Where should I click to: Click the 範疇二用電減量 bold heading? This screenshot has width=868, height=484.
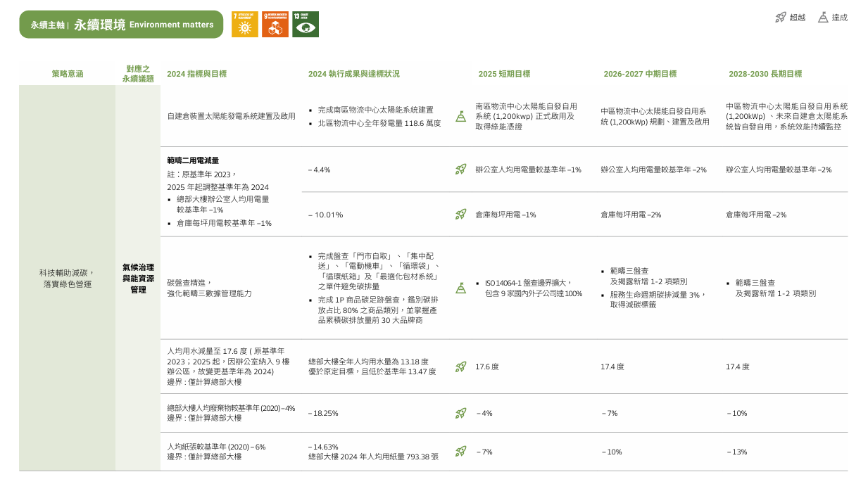pyautogui.click(x=193, y=160)
